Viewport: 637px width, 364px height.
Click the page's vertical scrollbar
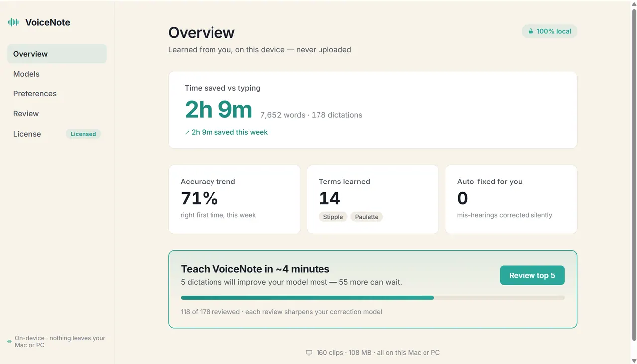click(634, 174)
